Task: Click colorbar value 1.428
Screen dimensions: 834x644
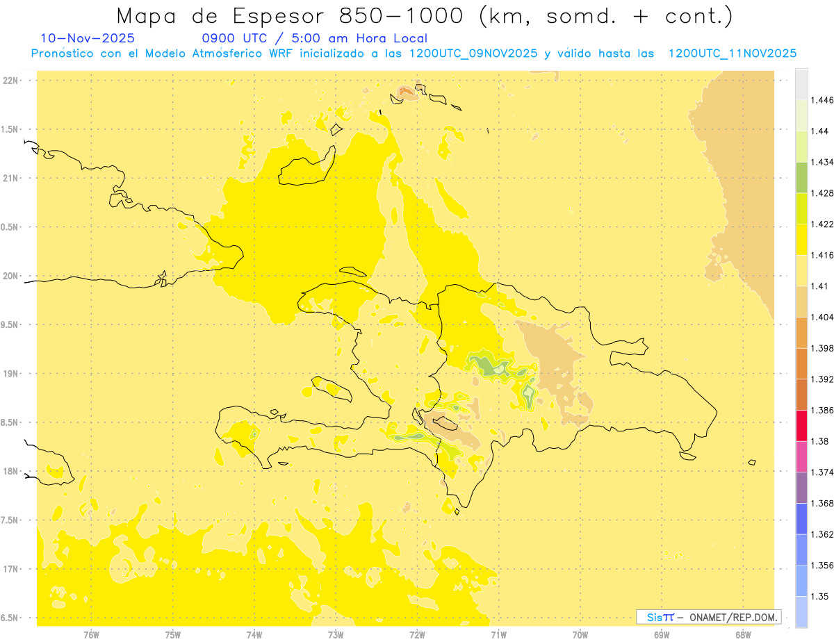Action: [x=822, y=193]
